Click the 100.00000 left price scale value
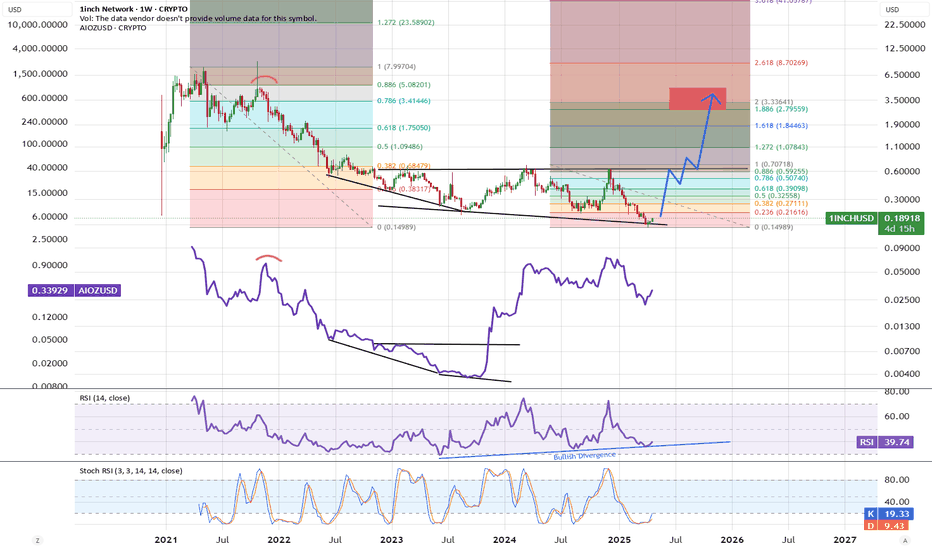The height and width of the screenshot is (550, 932). click(x=44, y=144)
